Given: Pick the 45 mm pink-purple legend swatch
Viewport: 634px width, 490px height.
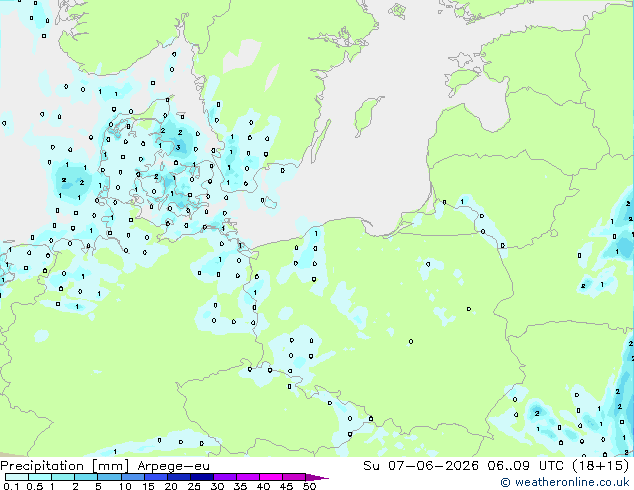Looking at the screenshot, I should (x=294, y=477).
